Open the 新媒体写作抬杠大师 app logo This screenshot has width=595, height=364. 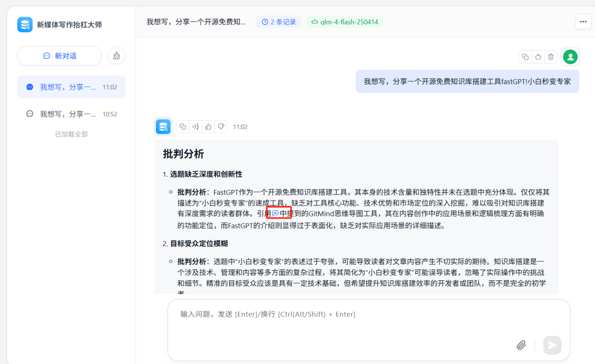tap(25, 25)
